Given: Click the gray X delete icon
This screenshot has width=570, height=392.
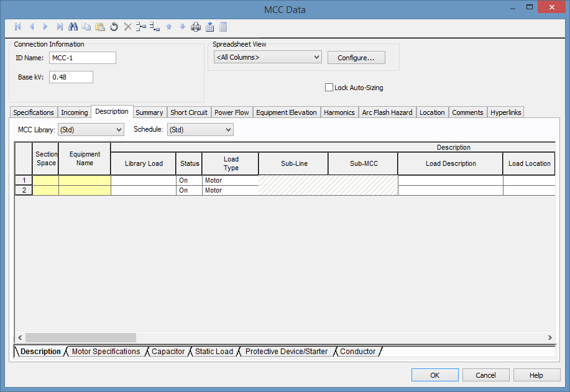Looking at the screenshot, I should point(127,27).
